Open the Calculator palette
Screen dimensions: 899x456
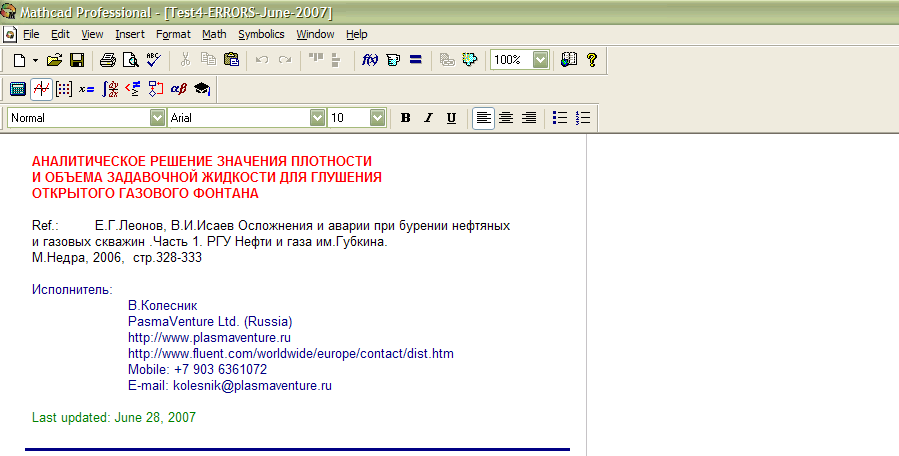tap(18, 89)
